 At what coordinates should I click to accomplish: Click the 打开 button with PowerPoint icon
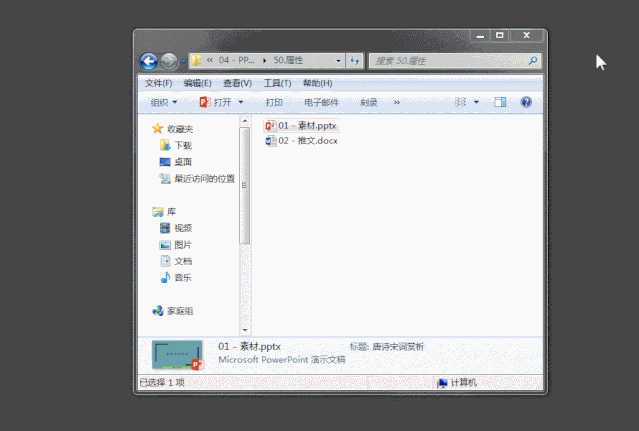click(216, 102)
